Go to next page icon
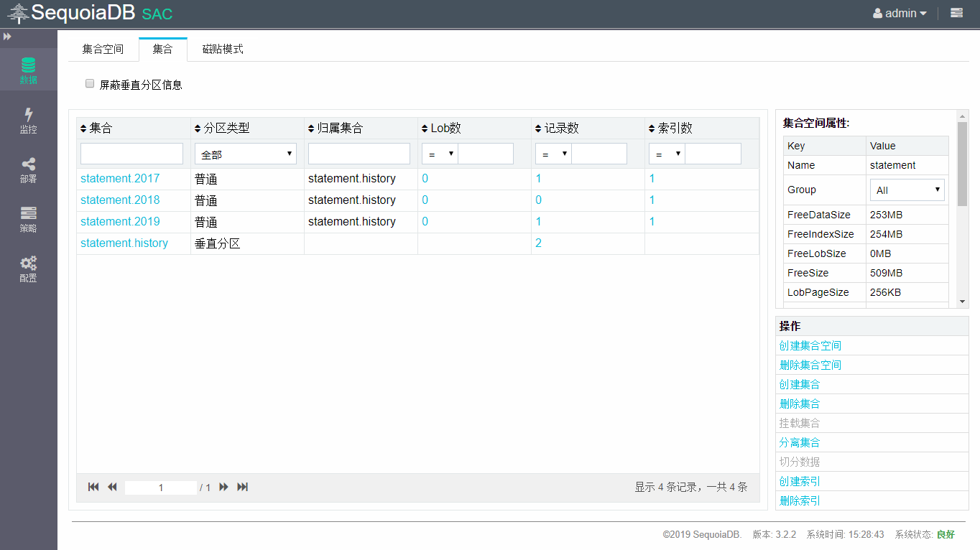Screen dimensions: 980x550 point(223,487)
